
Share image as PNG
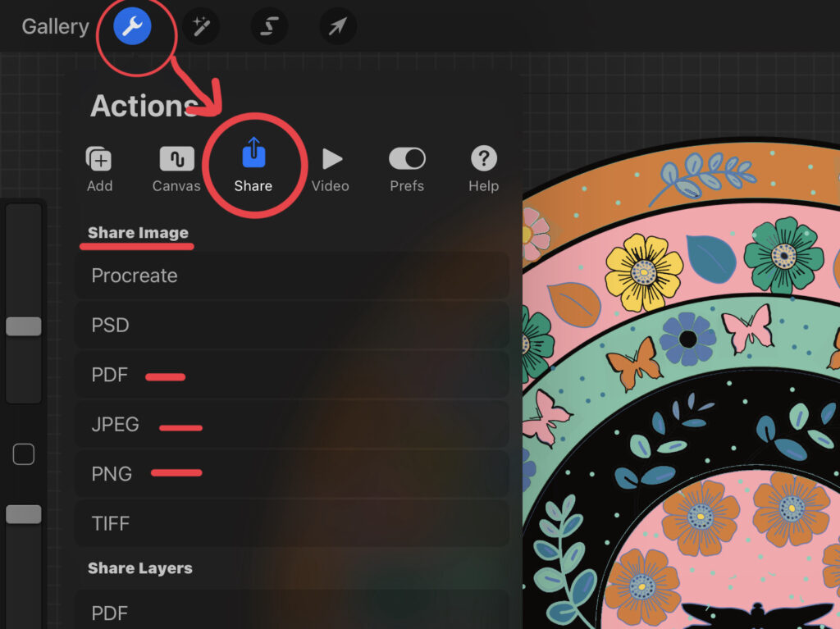pos(292,474)
